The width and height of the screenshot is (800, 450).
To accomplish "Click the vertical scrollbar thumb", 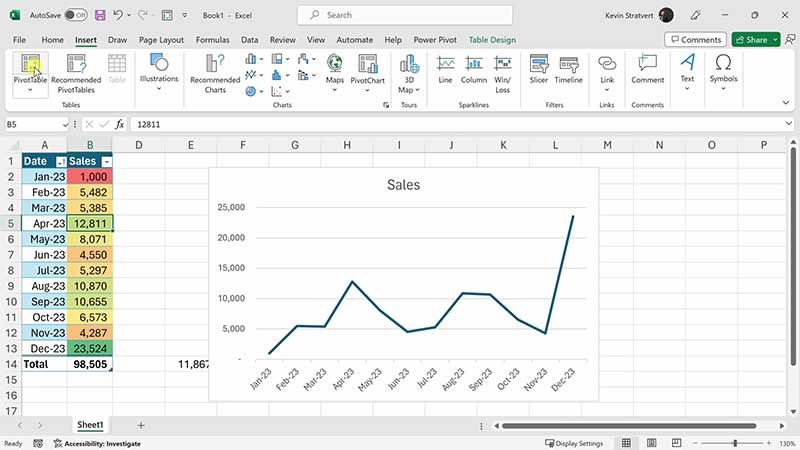I will coord(793,256).
